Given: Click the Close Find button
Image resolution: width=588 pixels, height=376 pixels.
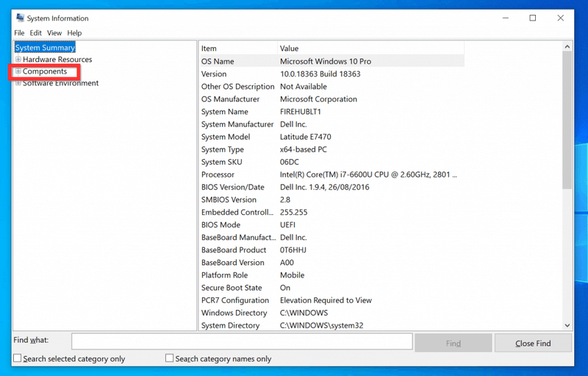Looking at the screenshot, I should 533,343.
